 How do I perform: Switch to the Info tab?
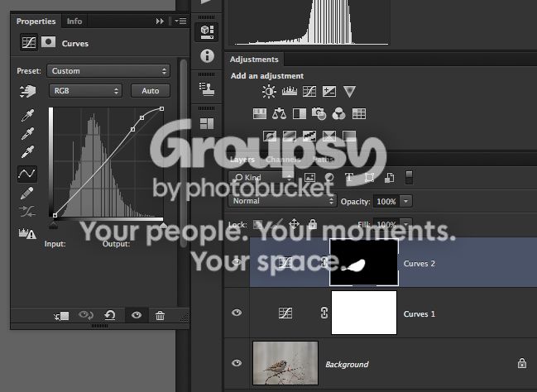pyautogui.click(x=74, y=22)
